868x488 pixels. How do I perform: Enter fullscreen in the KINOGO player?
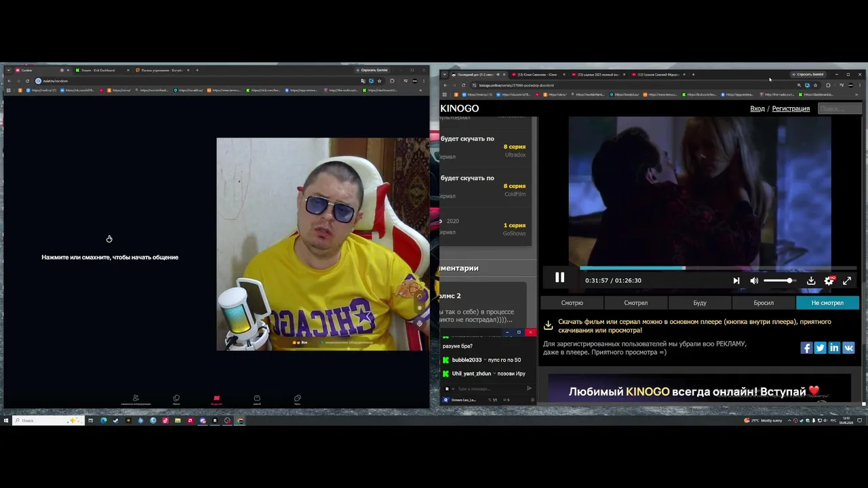click(x=847, y=281)
